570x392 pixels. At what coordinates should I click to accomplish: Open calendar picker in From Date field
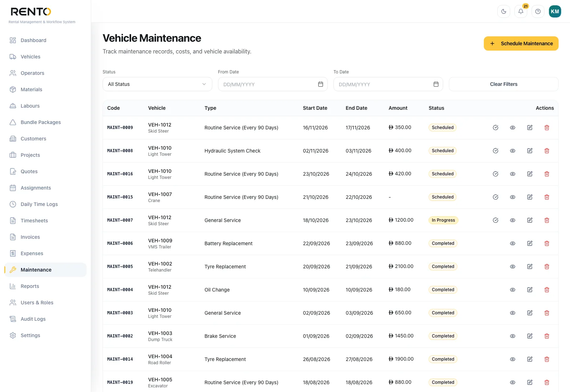click(x=321, y=84)
